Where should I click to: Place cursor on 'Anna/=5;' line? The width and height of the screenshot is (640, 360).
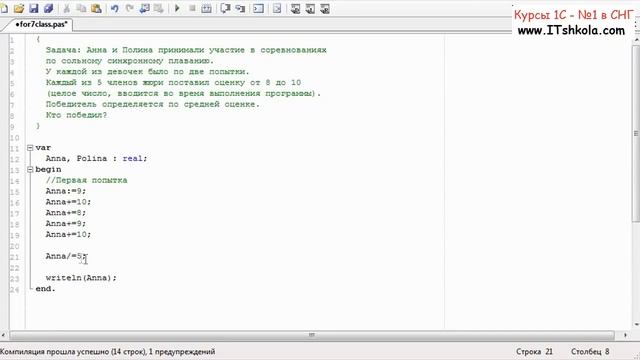(66, 256)
